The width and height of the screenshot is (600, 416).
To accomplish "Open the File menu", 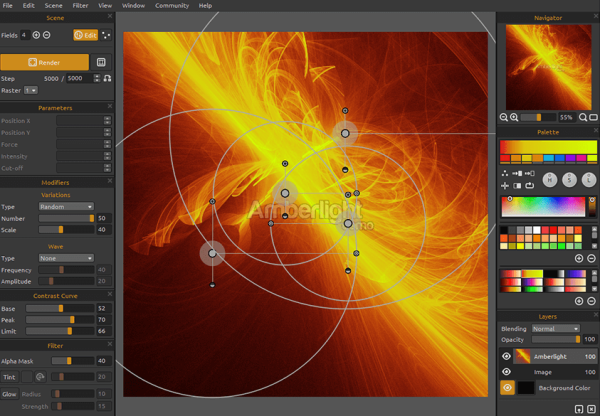I will coord(8,5).
